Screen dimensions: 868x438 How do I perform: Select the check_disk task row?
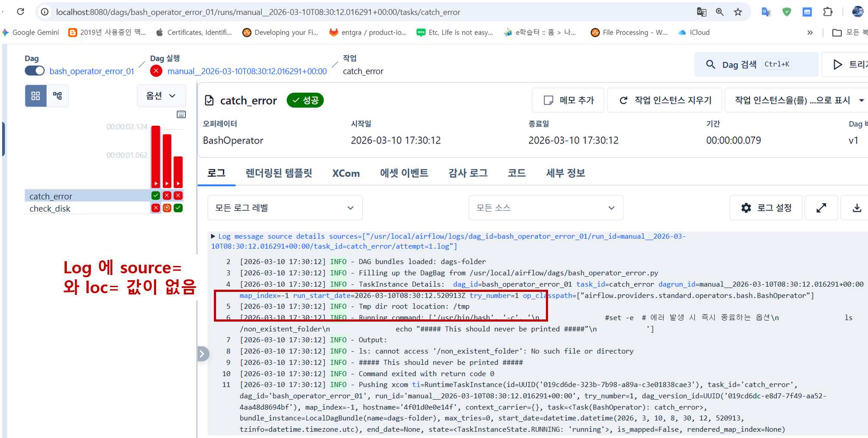pyautogui.click(x=104, y=208)
